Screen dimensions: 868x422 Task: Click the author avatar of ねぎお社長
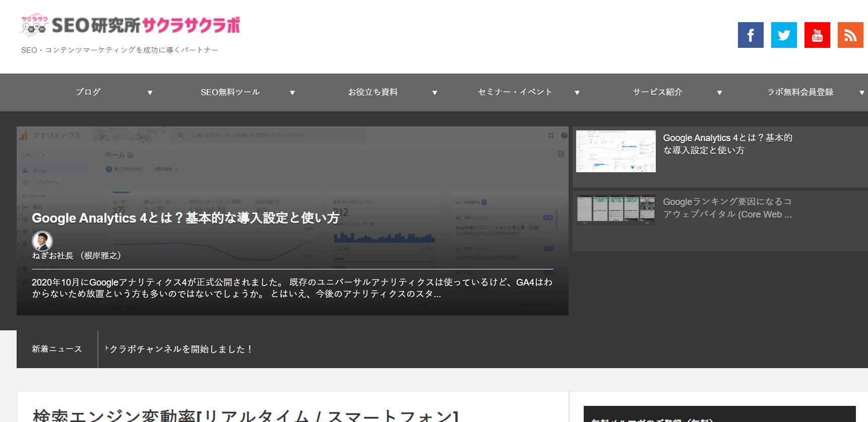42,241
